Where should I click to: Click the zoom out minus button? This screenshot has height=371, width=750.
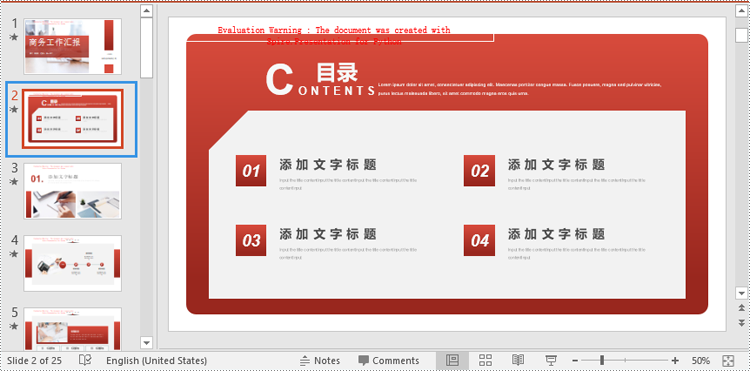click(575, 360)
